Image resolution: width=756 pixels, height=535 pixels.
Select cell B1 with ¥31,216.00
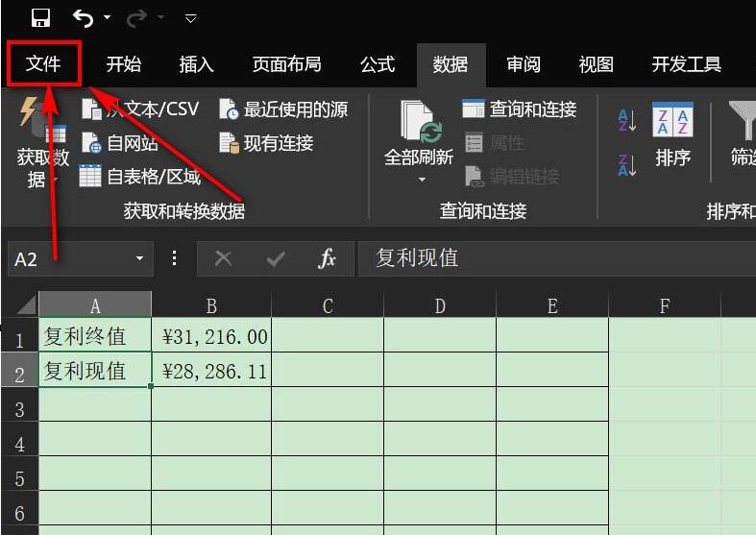click(x=211, y=336)
